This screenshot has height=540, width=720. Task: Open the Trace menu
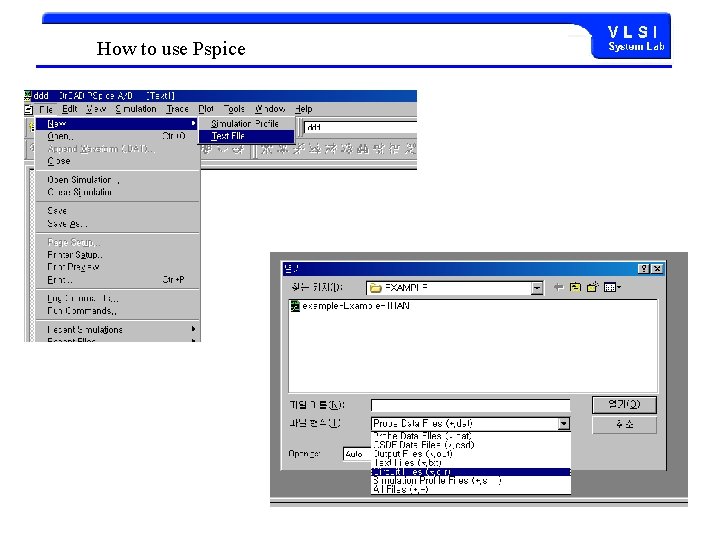pos(177,109)
